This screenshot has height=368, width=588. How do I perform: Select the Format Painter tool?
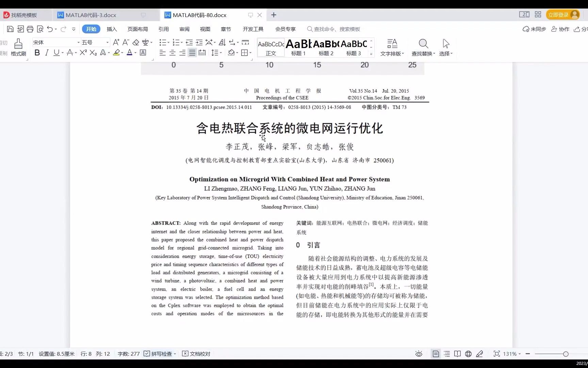click(x=18, y=46)
